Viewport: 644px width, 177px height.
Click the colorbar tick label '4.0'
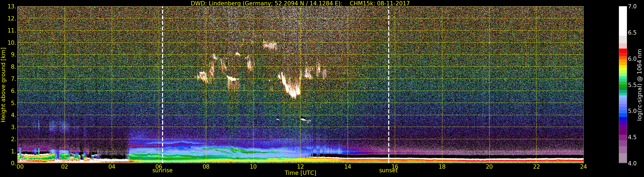(x=632, y=163)
